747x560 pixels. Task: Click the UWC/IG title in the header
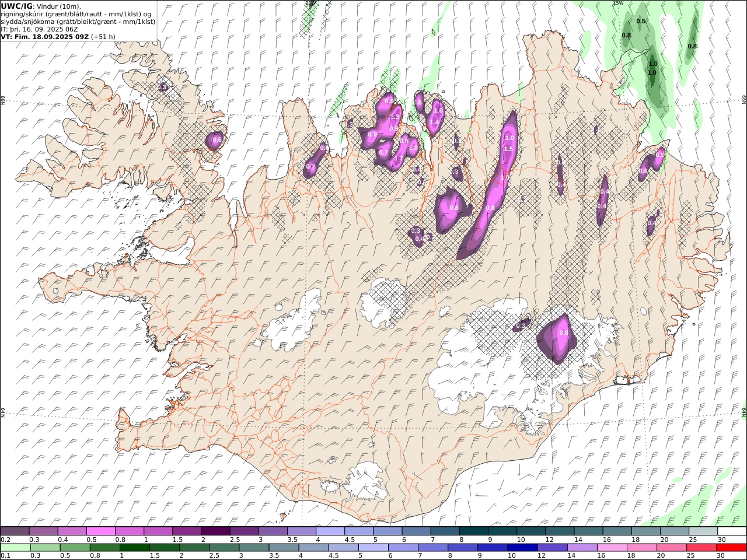pyautogui.click(x=17, y=6)
